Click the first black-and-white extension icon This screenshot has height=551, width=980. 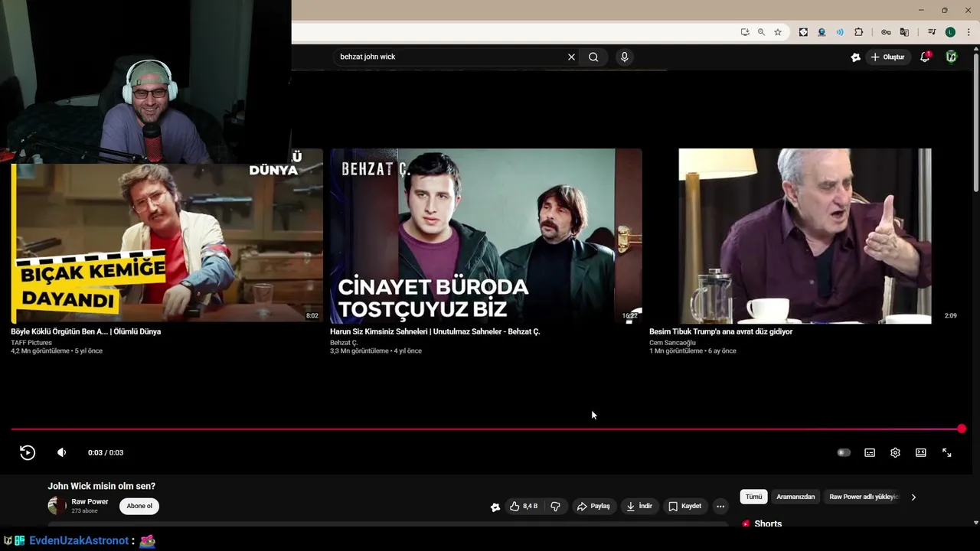[803, 32]
